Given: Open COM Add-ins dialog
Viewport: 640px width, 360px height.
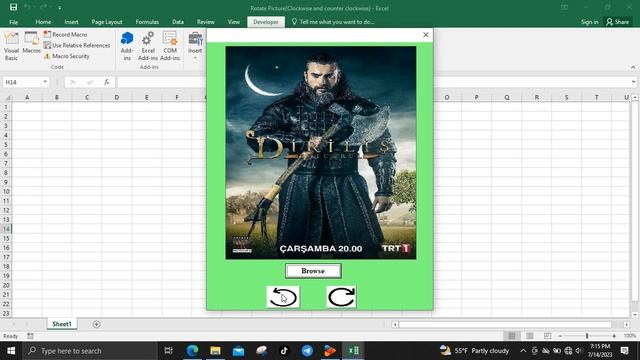Looking at the screenshot, I should (170, 46).
